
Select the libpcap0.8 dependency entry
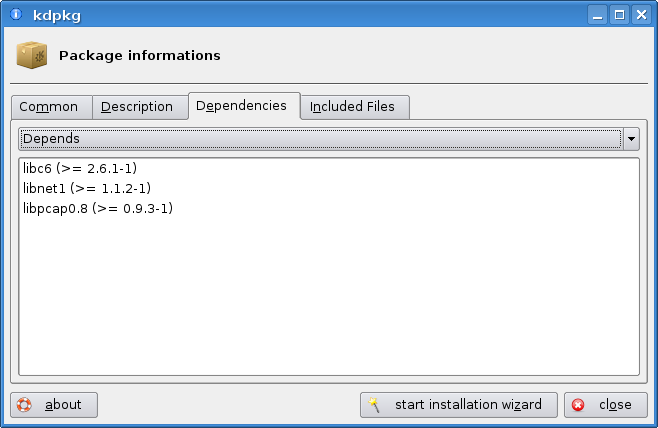point(98,209)
